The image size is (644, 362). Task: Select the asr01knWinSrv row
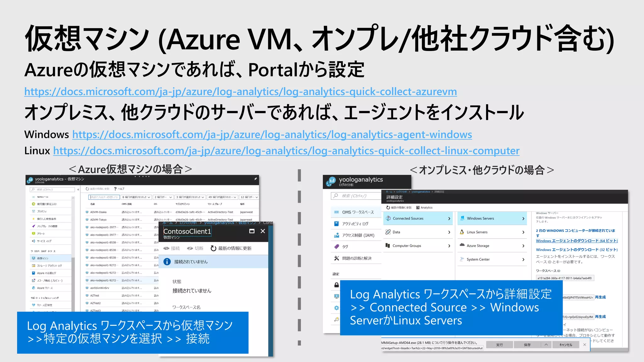pos(122,288)
